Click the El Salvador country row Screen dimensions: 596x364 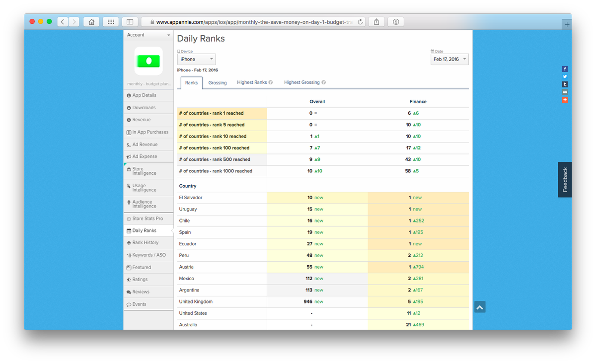(323, 198)
